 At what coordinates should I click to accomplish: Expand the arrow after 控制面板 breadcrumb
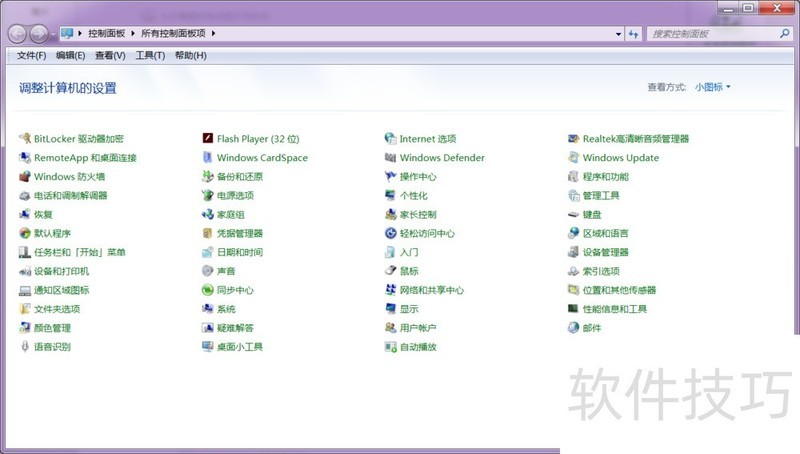click(x=133, y=33)
